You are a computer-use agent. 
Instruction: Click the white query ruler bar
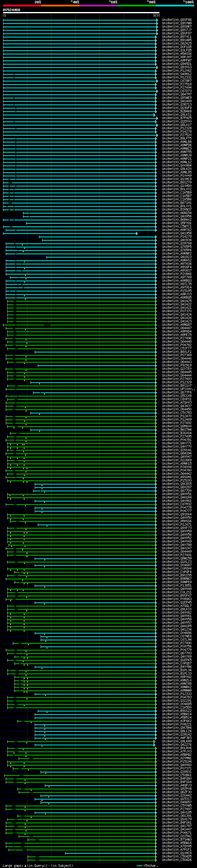81,13
